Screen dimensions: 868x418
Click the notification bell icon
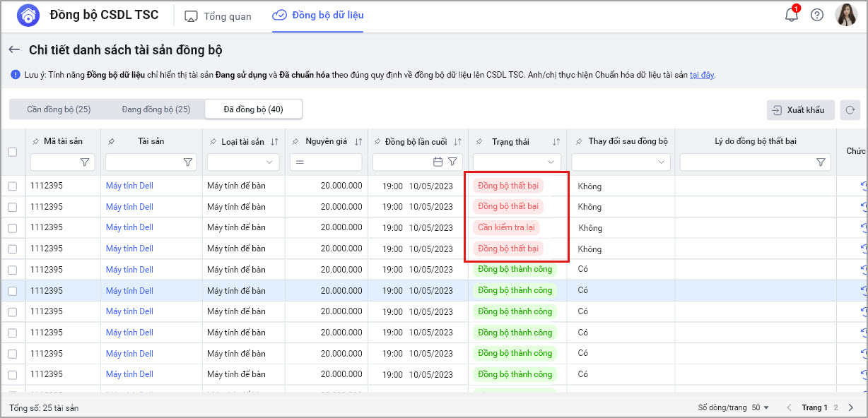[791, 15]
